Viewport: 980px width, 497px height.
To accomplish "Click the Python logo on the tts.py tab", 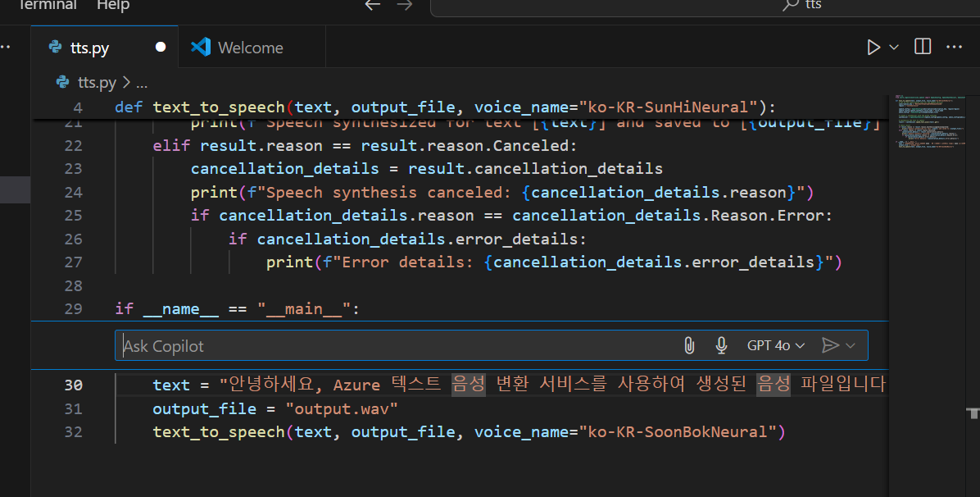I will (54, 47).
